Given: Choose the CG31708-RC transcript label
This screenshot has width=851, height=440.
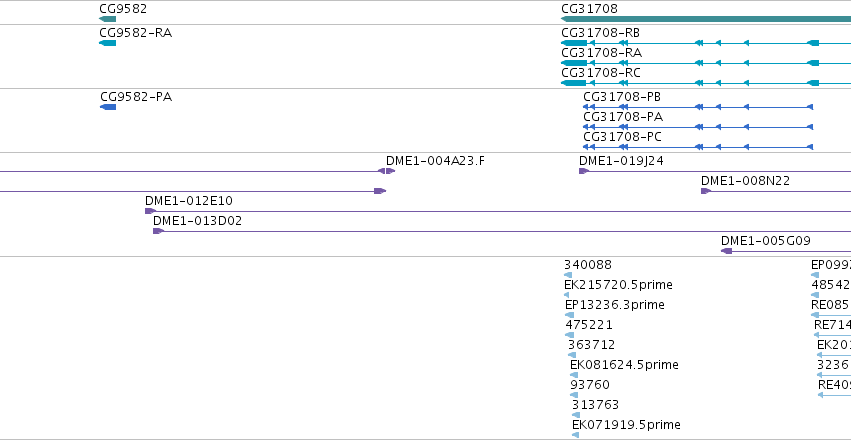Looking at the screenshot, I should coord(601,73).
